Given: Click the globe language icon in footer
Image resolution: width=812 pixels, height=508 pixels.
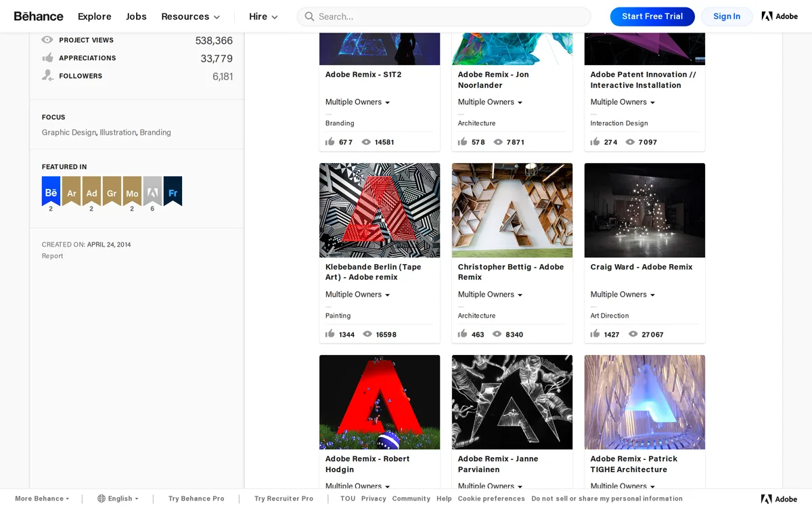Looking at the screenshot, I should coord(101,499).
